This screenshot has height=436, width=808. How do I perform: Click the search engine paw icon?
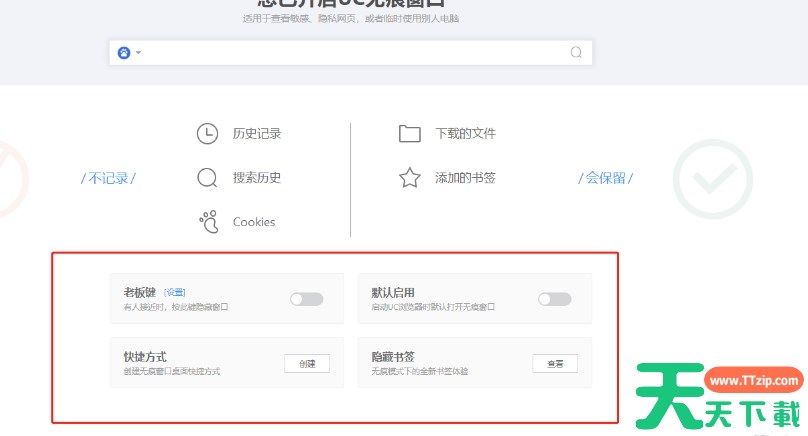(124, 53)
